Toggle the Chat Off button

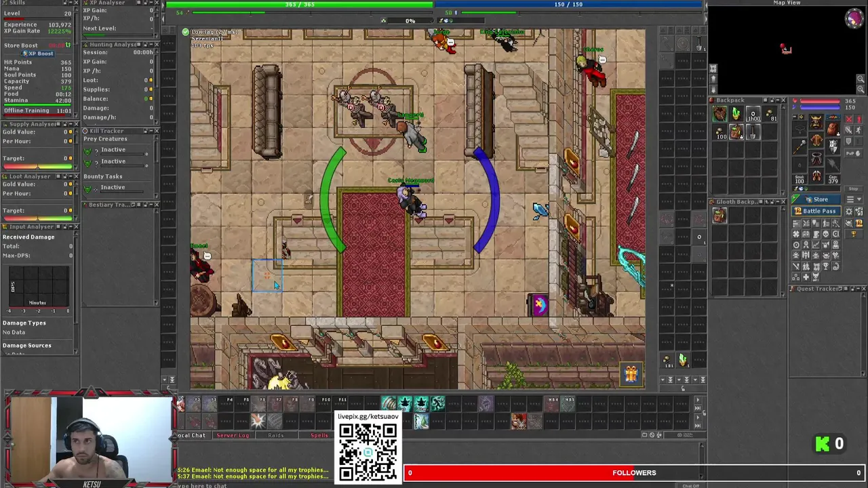[x=690, y=485]
